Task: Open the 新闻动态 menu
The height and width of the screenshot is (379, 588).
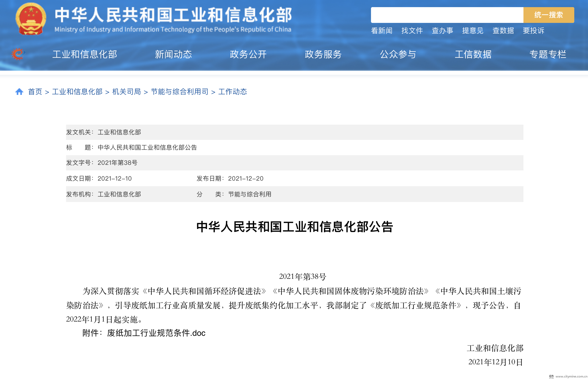Action: point(173,54)
